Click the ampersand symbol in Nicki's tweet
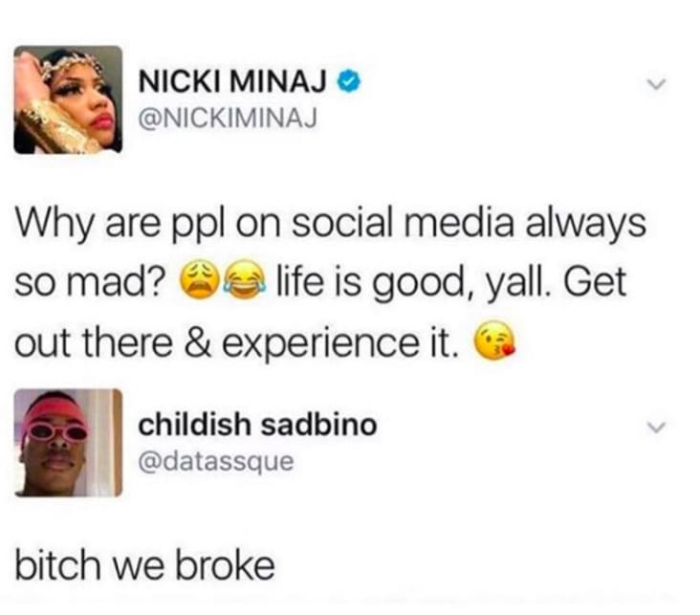Screen dimensions: 700x615 pyautogui.click(x=197, y=342)
